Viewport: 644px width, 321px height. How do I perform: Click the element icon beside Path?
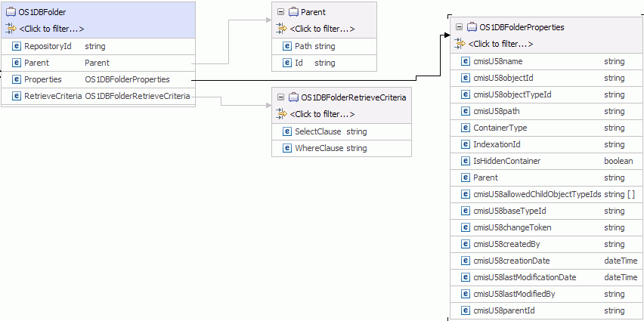click(x=287, y=47)
